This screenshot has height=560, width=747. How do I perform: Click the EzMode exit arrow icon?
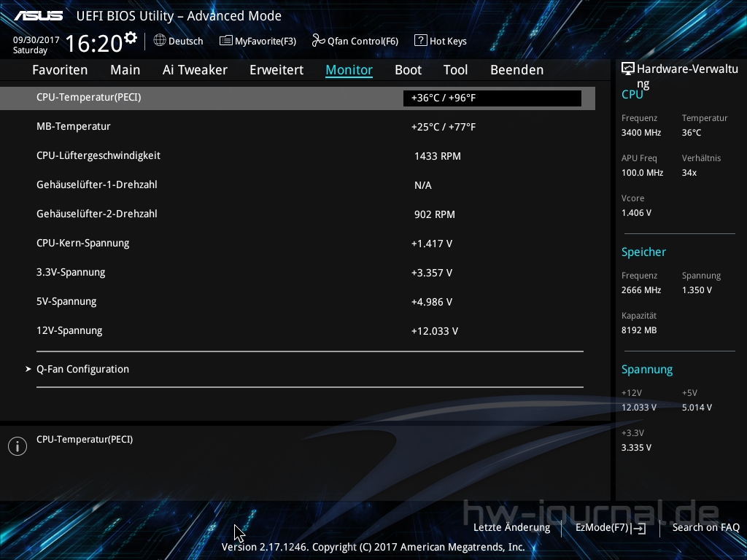(x=639, y=528)
